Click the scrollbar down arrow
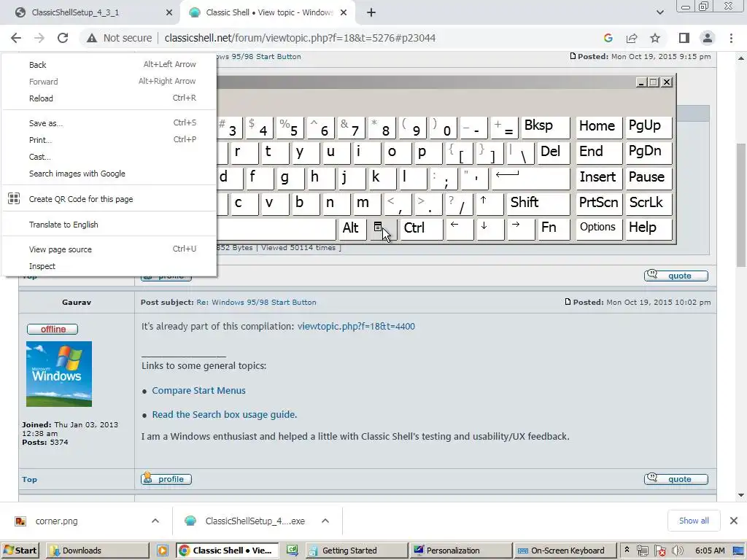 point(741,495)
